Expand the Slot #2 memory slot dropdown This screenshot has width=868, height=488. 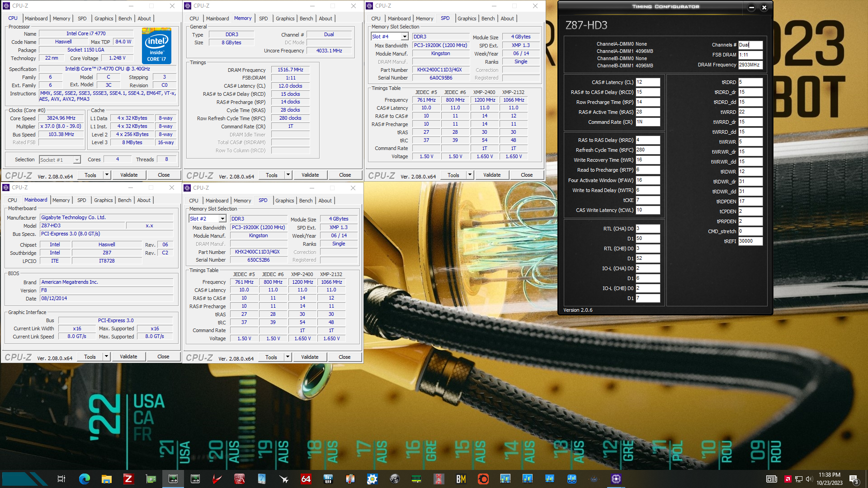click(x=222, y=219)
